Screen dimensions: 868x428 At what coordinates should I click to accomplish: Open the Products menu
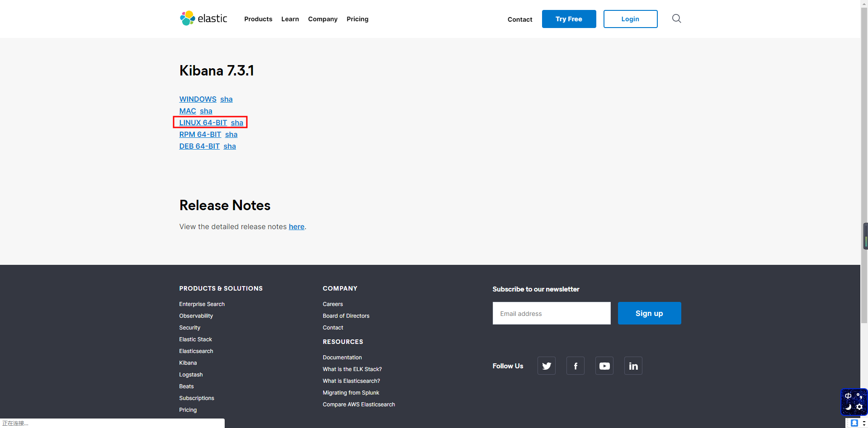click(x=258, y=19)
